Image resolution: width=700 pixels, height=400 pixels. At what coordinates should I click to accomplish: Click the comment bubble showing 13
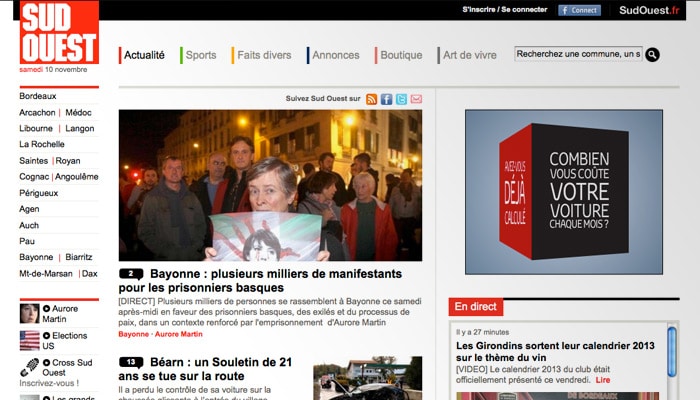point(131,362)
